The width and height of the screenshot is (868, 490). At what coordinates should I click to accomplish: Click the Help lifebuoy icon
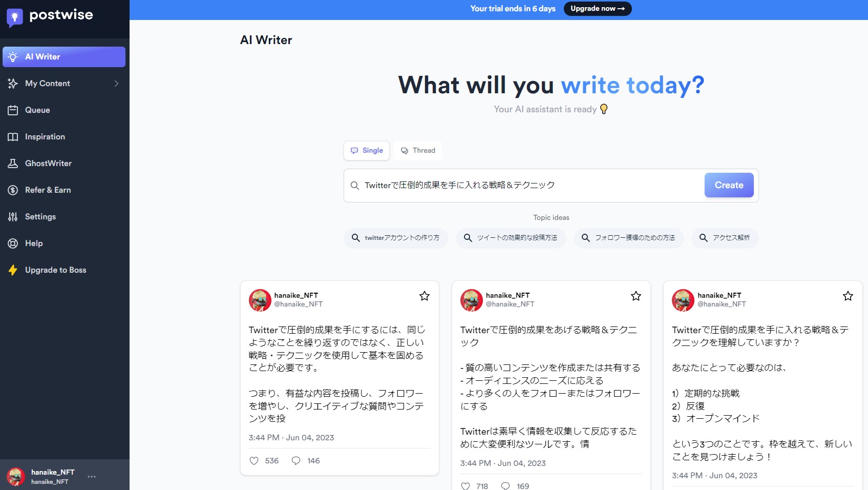point(13,243)
